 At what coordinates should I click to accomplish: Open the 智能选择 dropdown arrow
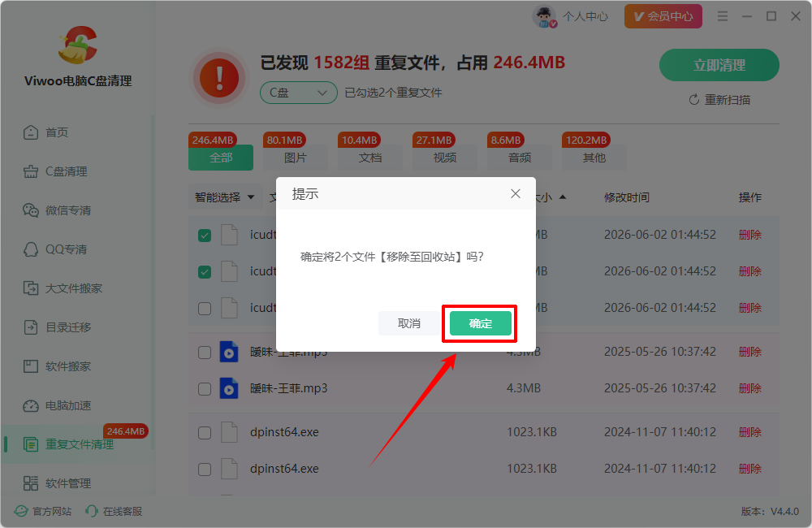(x=251, y=197)
